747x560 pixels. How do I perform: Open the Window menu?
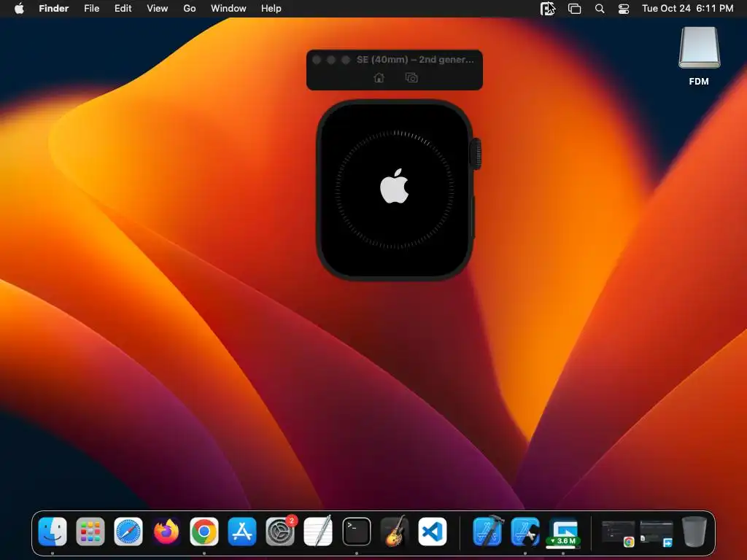point(228,8)
